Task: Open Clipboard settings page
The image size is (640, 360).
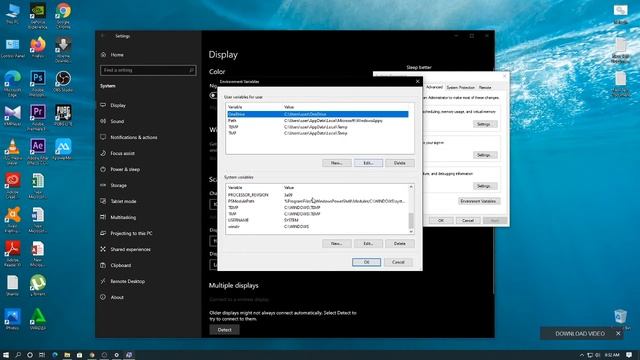Action: coord(121,265)
